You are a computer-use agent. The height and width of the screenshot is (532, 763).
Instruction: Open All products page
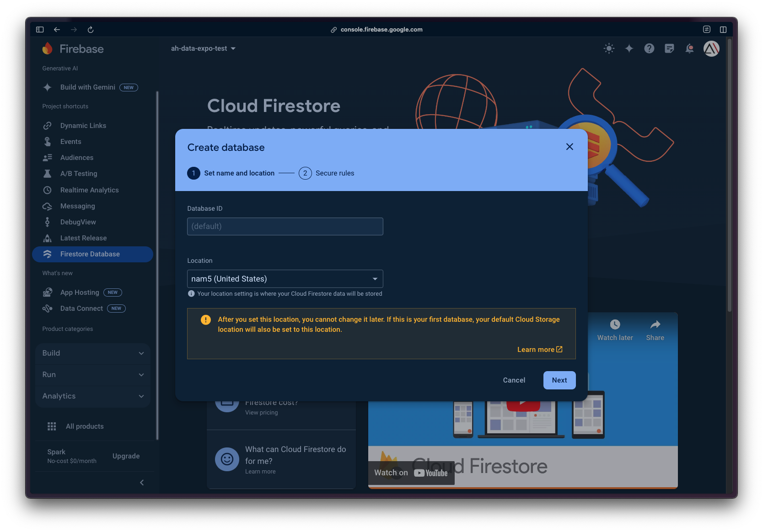click(x=85, y=426)
